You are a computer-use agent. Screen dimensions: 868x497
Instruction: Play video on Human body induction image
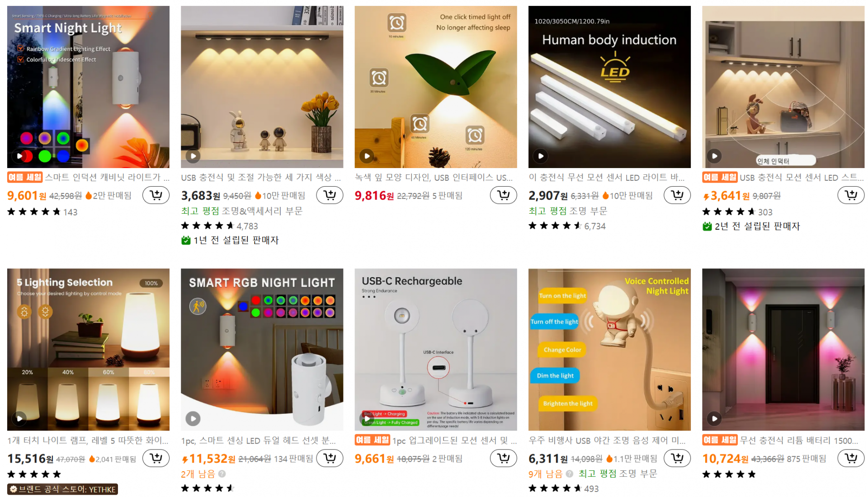point(541,156)
